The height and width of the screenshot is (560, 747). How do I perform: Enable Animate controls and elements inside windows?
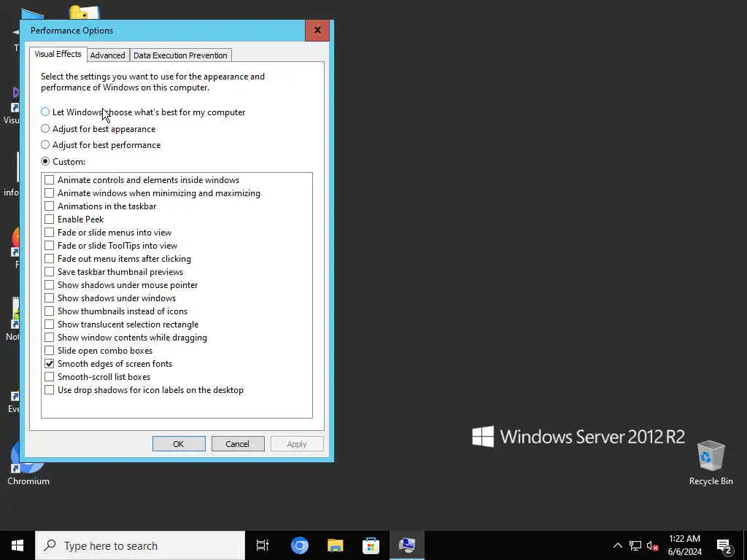tap(49, 180)
